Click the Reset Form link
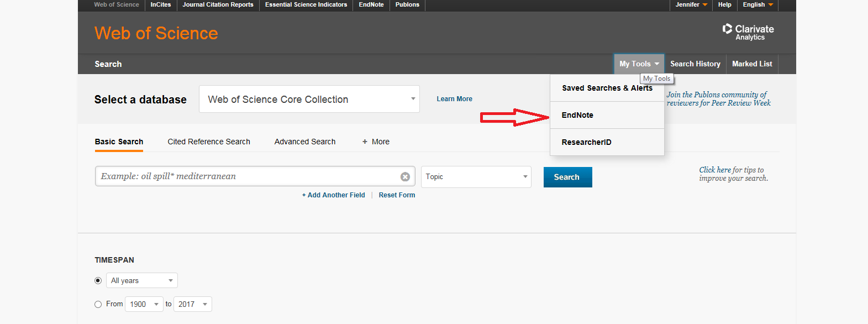868x324 pixels. pyautogui.click(x=397, y=195)
